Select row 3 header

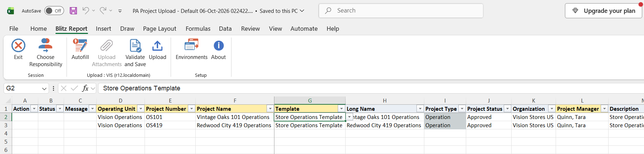6,125
